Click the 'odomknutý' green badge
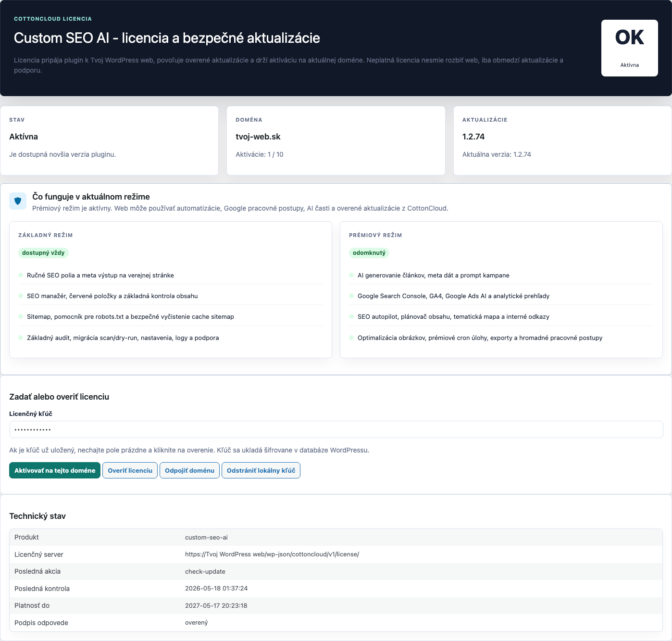This screenshot has height=641, width=672. click(x=369, y=253)
